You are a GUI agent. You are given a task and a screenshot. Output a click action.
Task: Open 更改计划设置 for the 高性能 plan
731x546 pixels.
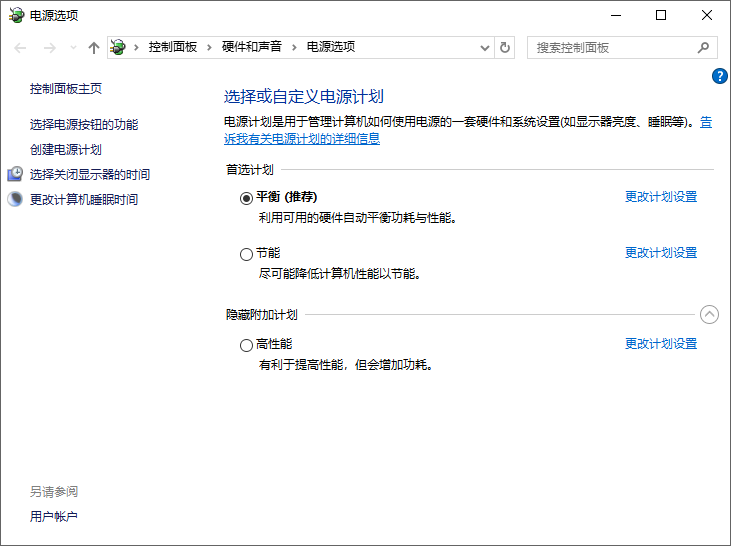pos(660,344)
